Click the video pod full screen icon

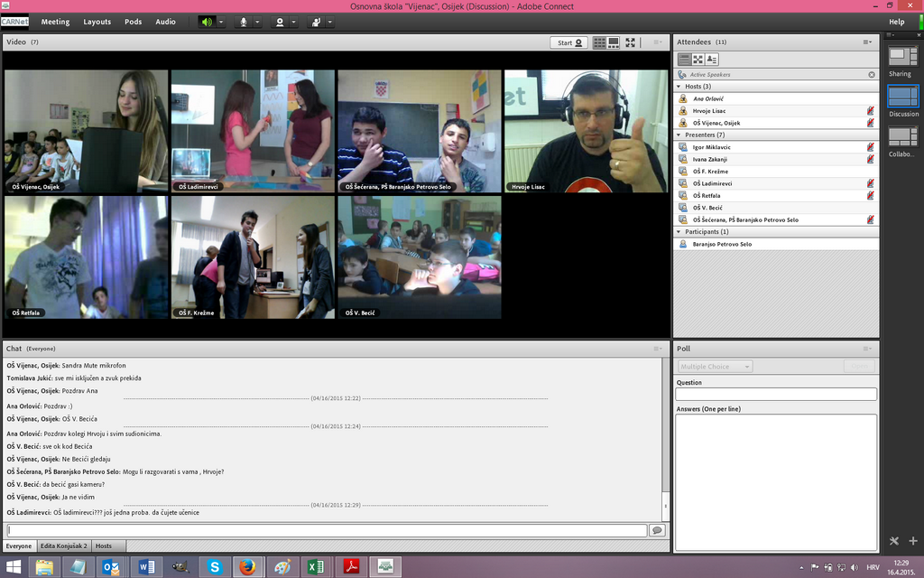pos(631,42)
